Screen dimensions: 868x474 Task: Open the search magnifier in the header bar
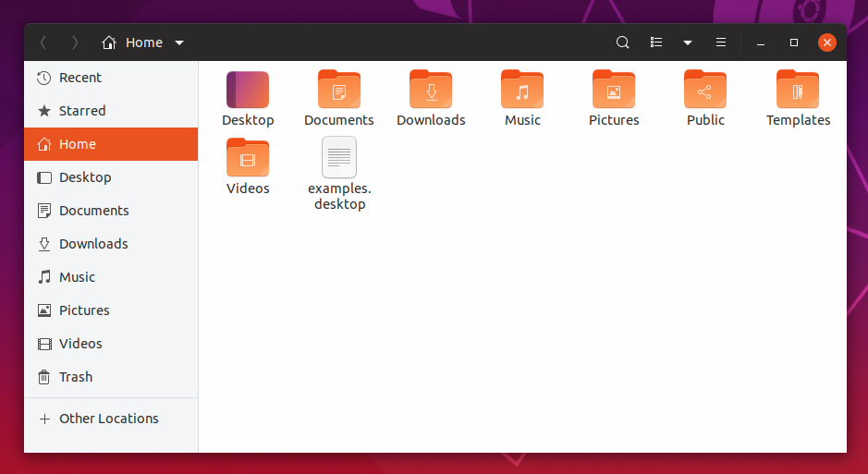tap(622, 43)
